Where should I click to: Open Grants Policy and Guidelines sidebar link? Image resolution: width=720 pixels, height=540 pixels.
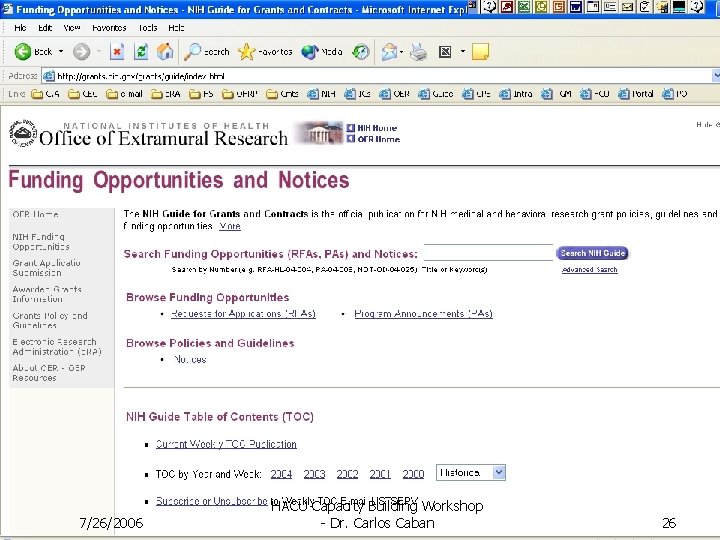point(50,320)
